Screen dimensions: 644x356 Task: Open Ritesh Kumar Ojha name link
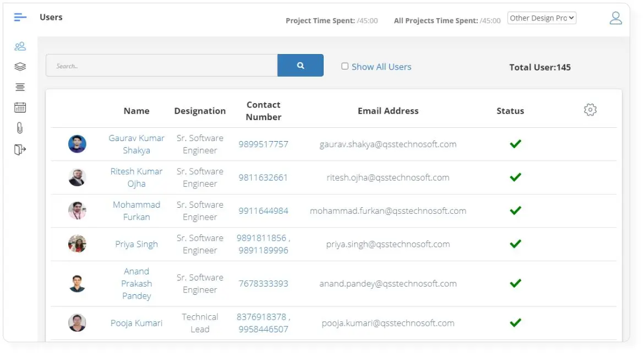[x=137, y=177]
